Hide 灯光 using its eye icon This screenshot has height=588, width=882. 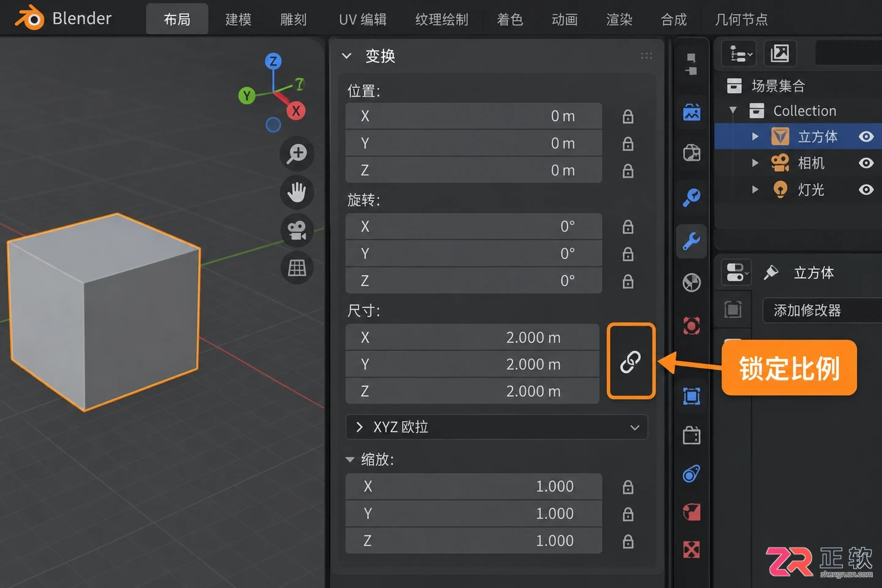866,190
